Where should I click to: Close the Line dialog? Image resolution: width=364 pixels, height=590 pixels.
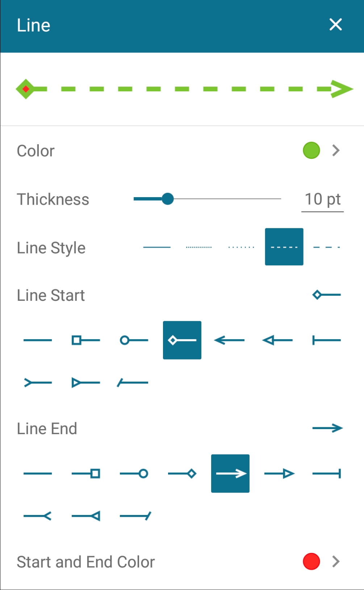336,25
